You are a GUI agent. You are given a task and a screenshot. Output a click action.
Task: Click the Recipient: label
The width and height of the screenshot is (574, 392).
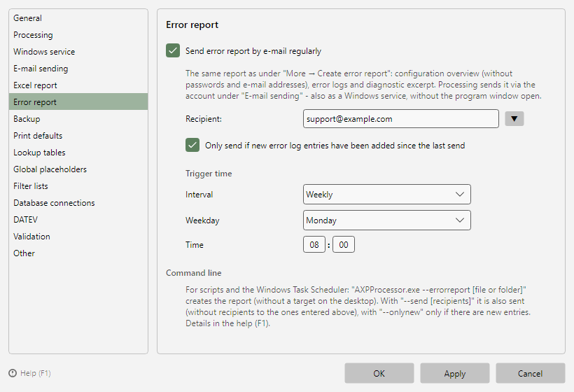point(204,119)
